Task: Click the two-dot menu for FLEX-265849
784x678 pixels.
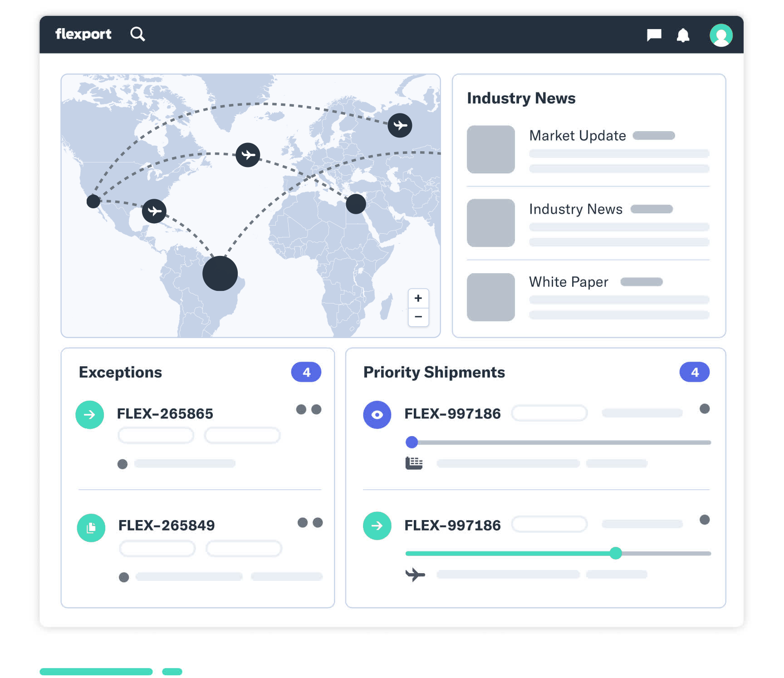Action: coord(310,522)
